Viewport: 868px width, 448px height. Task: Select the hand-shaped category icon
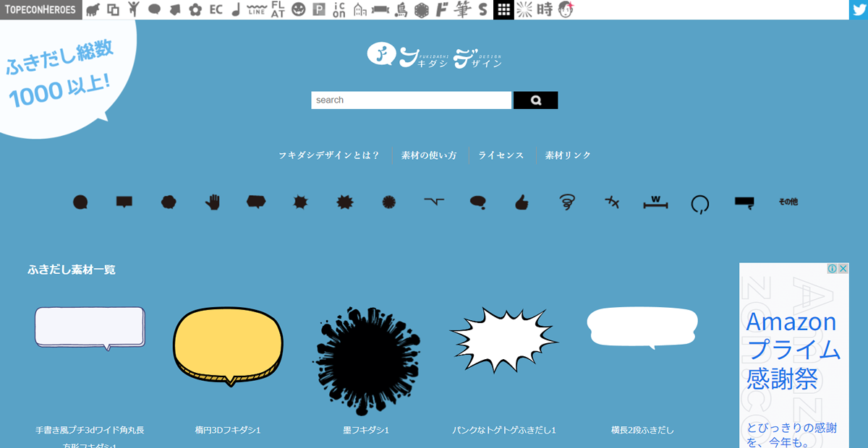[212, 202]
